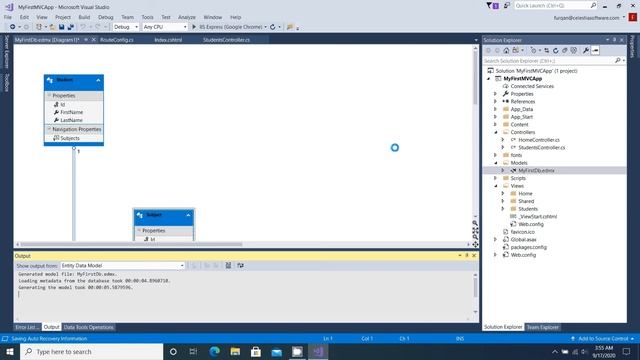Open the Data Tools Operations tab

89,327
